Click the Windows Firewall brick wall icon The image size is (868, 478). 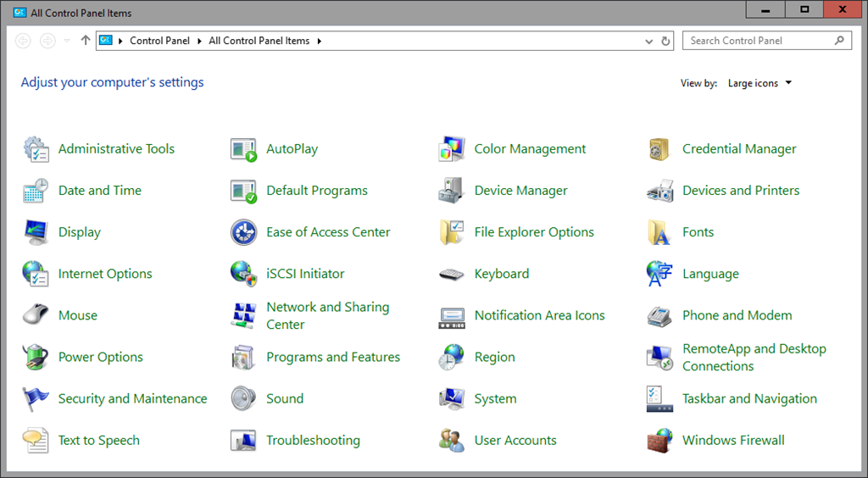click(x=659, y=440)
